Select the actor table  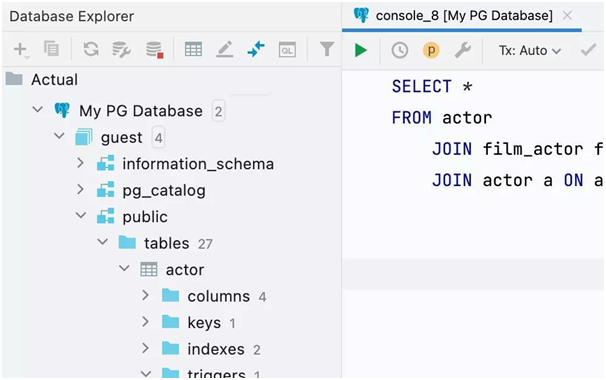point(185,270)
